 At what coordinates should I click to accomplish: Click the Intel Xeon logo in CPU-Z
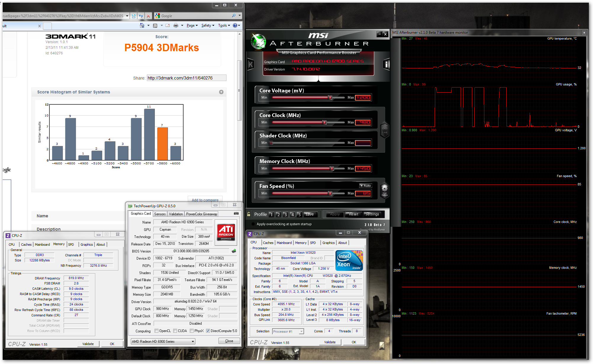[349, 260]
